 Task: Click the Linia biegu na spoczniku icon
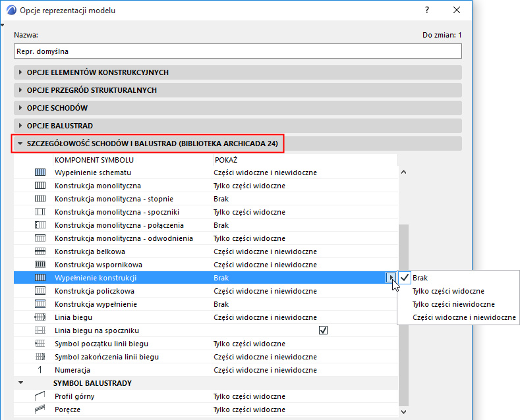40,330
